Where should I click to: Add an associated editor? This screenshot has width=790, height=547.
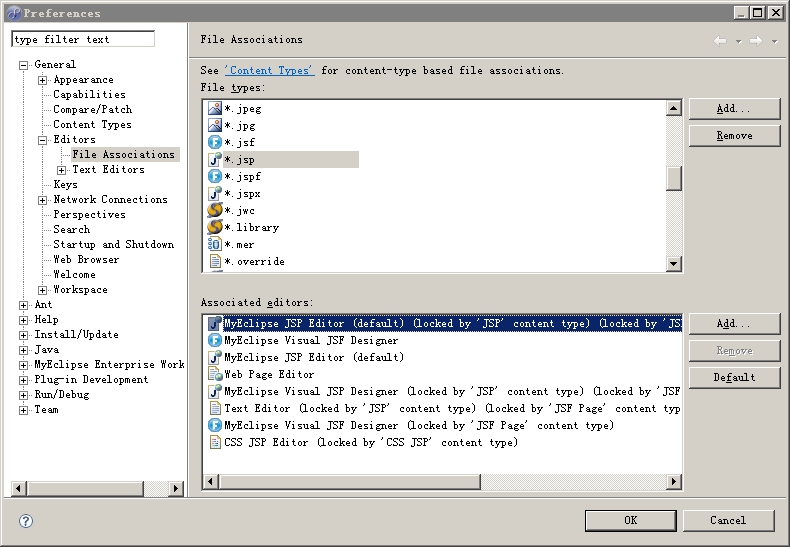coord(734,323)
